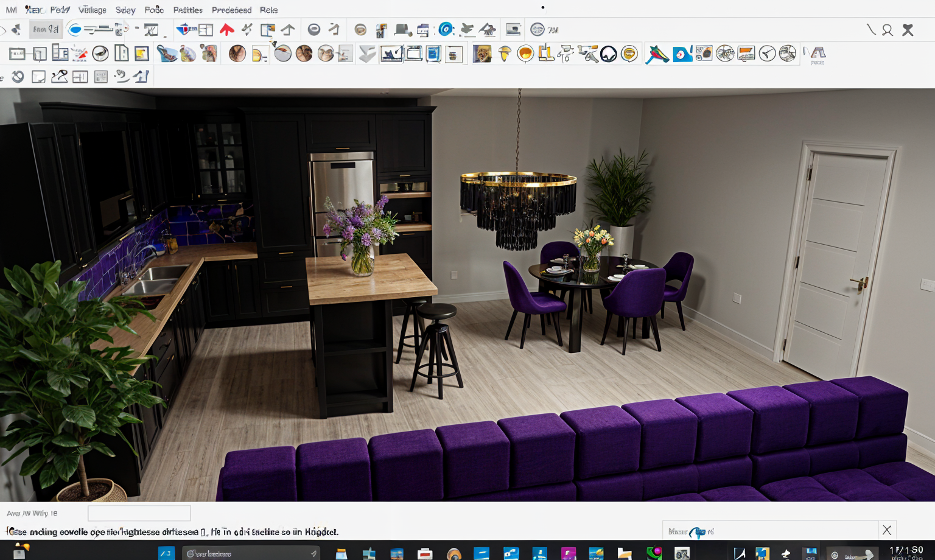Click the yellow framed picture icon
The height and width of the screenshot is (560, 935).
pos(142,54)
